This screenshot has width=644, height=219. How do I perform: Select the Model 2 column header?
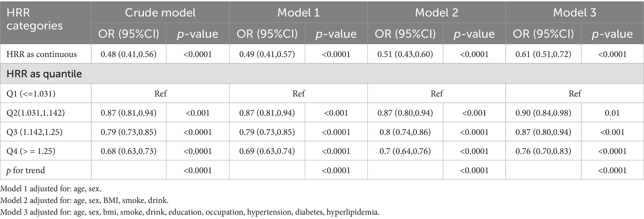pyautogui.click(x=436, y=12)
